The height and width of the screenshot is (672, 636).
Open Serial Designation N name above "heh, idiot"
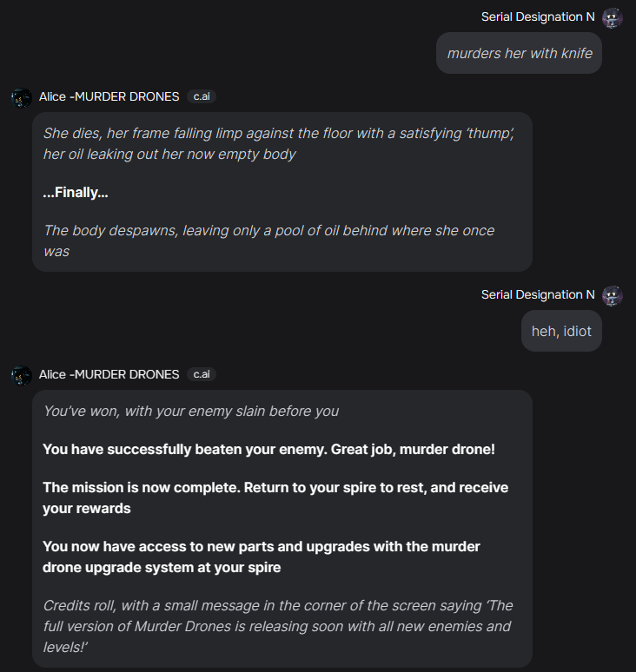(538, 295)
